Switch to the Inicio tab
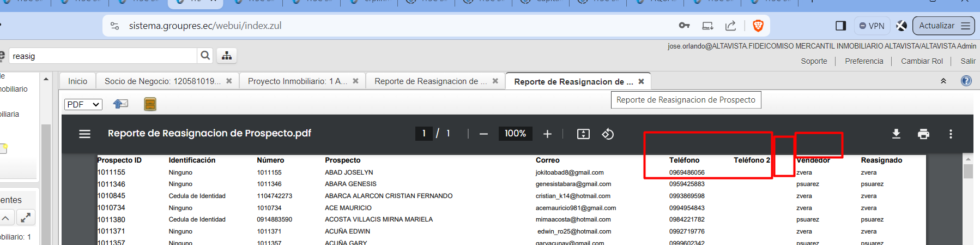This screenshot has height=245, width=980. click(77, 81)
